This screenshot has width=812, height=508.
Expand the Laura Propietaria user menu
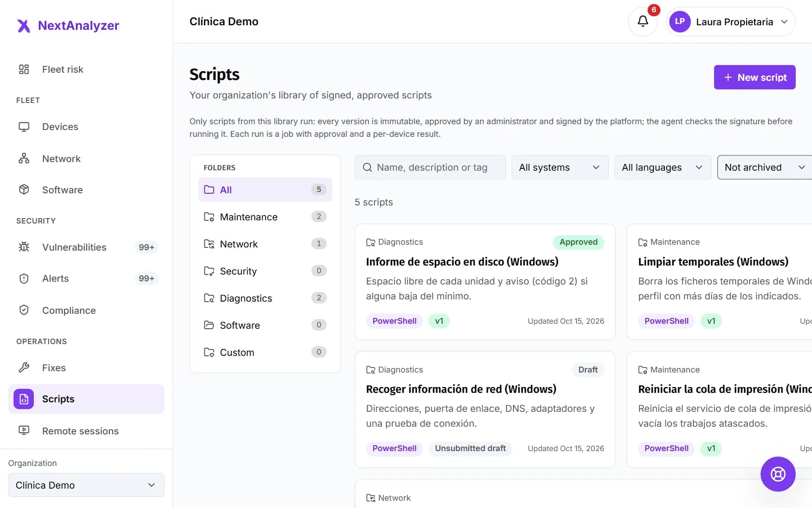(731, 22)
